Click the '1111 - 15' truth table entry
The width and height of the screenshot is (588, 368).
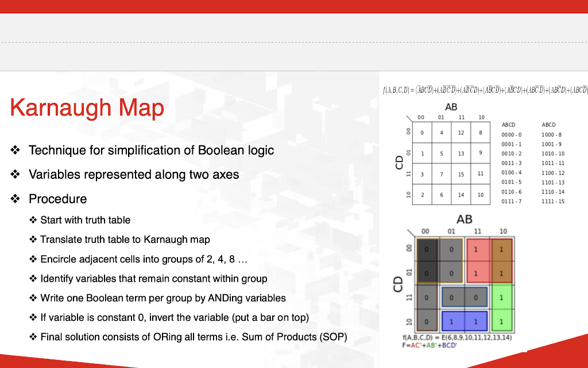[554, 201]
